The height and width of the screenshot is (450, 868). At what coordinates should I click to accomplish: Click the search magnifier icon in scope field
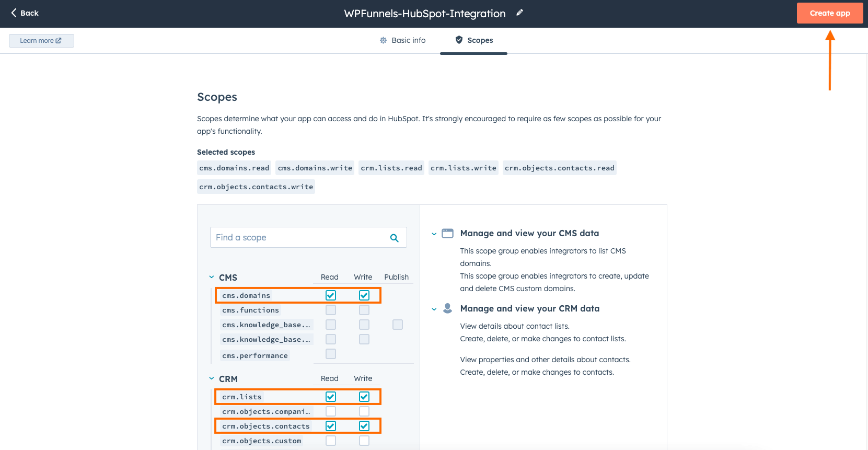point(395,238)
